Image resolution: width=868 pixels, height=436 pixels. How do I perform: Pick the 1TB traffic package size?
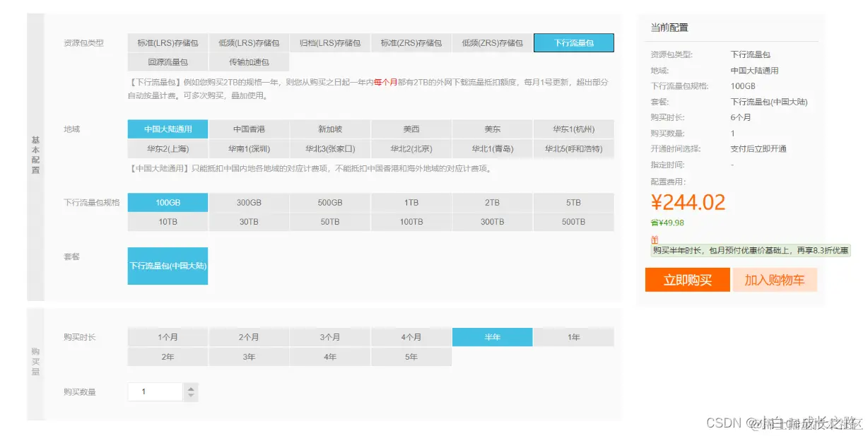[x=411, y=203]
